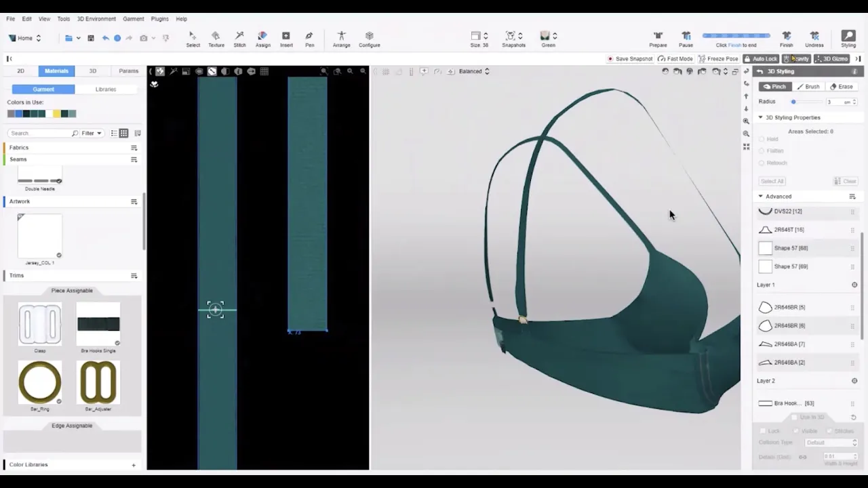Enable the Auto Lock toggle

pos(760,59)
